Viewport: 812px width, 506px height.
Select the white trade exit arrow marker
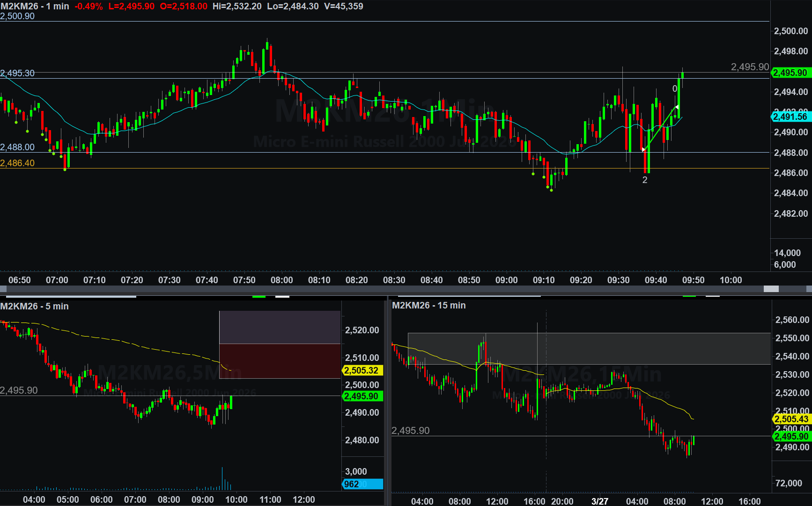tap(676, 107)
